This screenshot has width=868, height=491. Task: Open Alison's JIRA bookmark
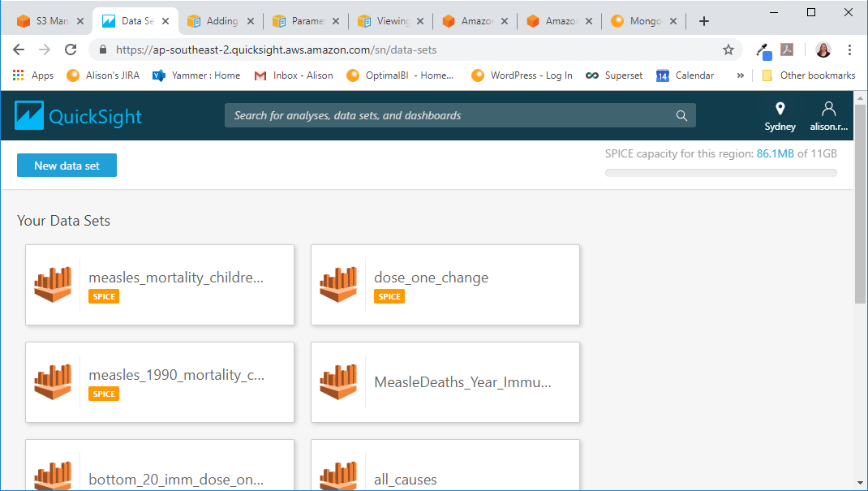click(x=103, y=75)
